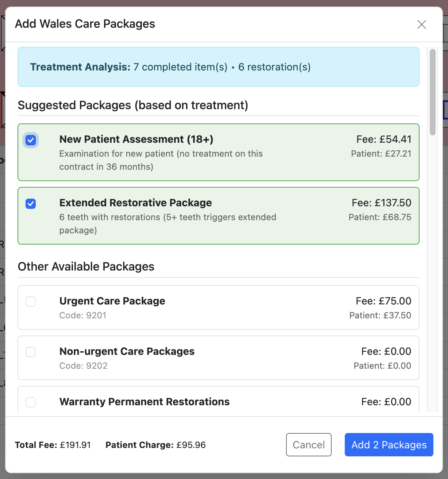Uncheck the New Patient Assessment (18+) checkbox

(x=31, y=140)
